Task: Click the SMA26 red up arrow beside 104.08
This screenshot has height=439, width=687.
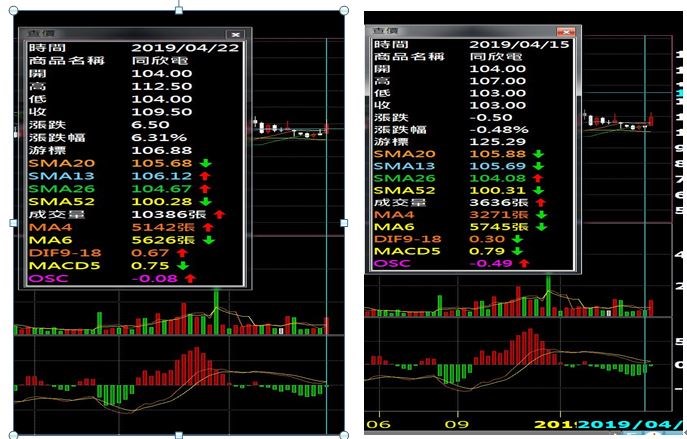Action: click(538, 178)
